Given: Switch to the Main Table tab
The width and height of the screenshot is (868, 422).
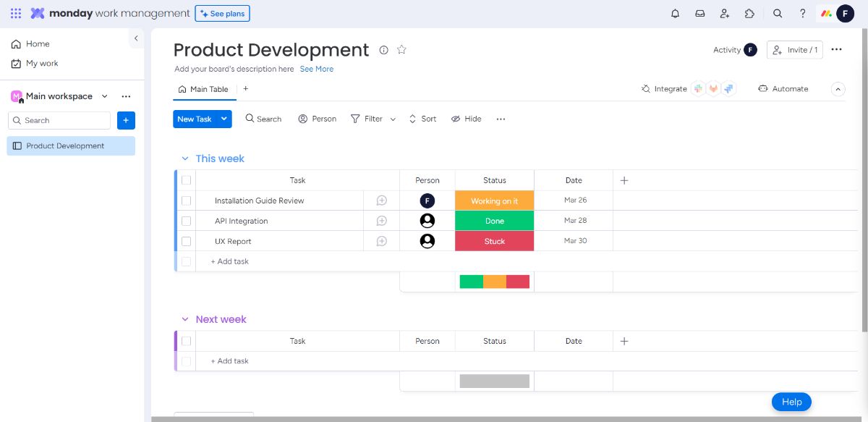Looking at the screenshot, I should tap(203, 89).
